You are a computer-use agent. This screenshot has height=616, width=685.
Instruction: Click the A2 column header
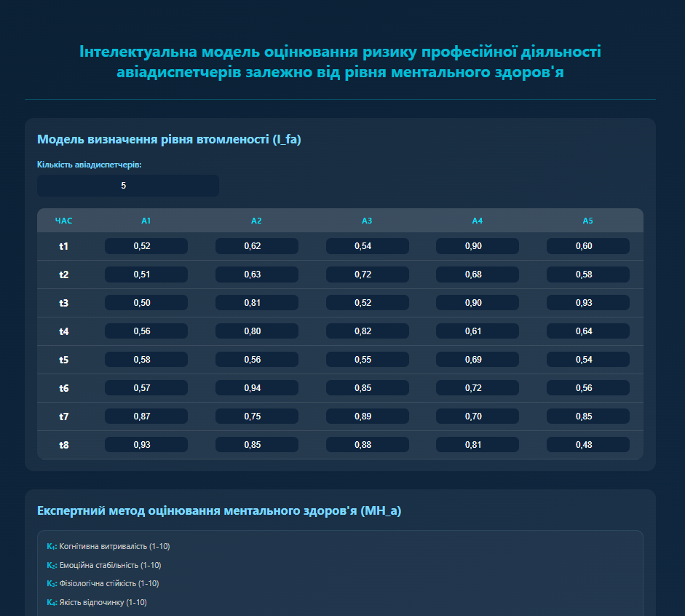click(x=256, y=221)
